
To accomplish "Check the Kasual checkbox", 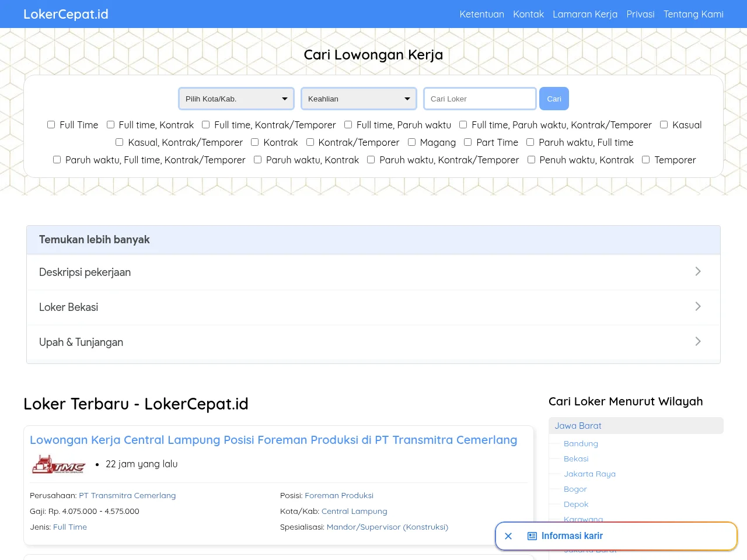I will pyautogui.click(x=664, y=124).
